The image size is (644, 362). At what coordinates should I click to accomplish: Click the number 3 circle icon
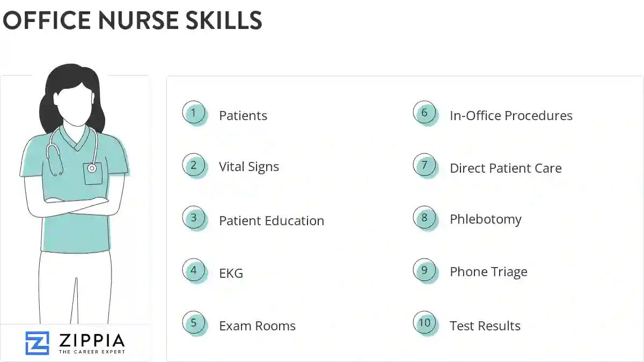tap(194, 218)
